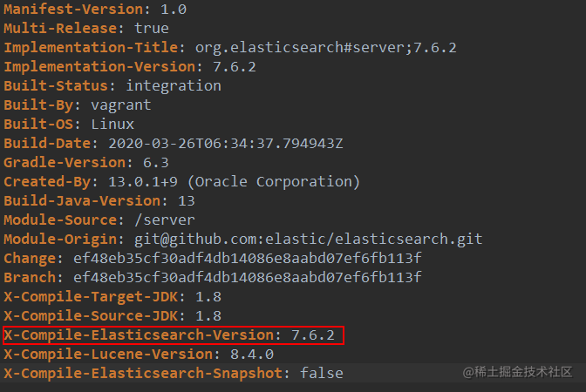Click the Built-OS value Linux
Screen dimensions: 586x392
click(112, 125)
